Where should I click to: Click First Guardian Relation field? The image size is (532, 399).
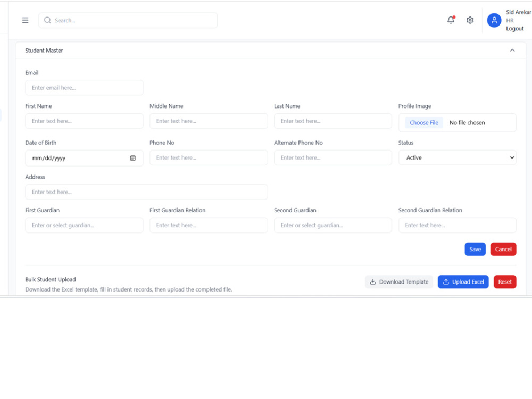(x=209, y=225)
